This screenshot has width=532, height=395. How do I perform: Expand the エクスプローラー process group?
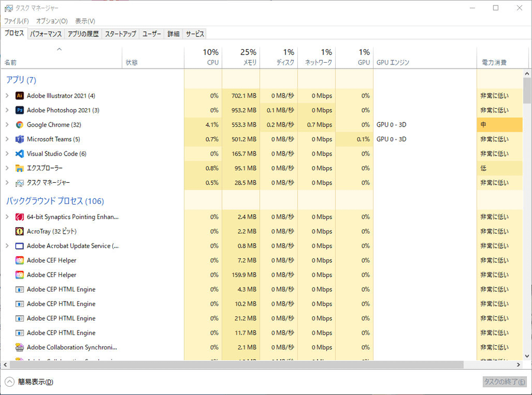tap(7, 168)
